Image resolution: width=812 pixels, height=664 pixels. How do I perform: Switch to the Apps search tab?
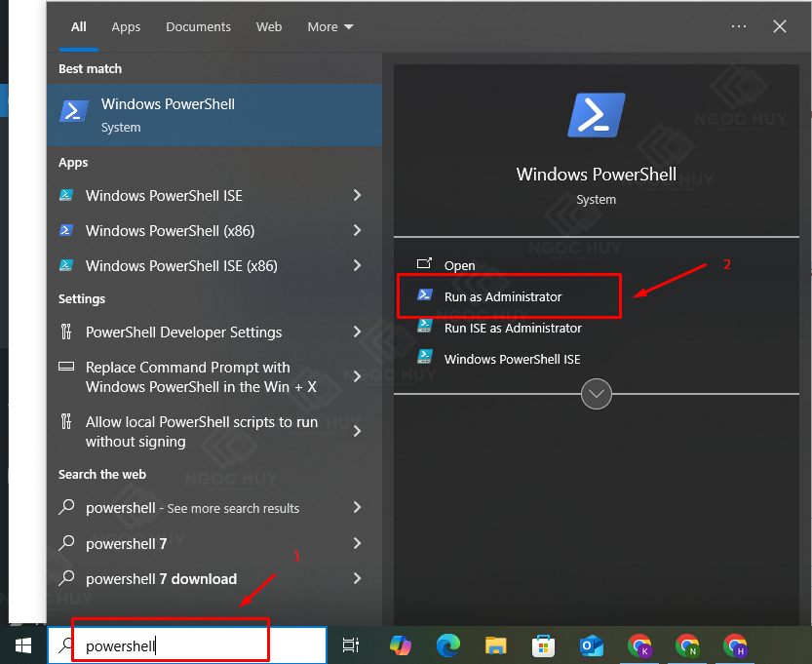pyautogui.click(x=126, y=27)
